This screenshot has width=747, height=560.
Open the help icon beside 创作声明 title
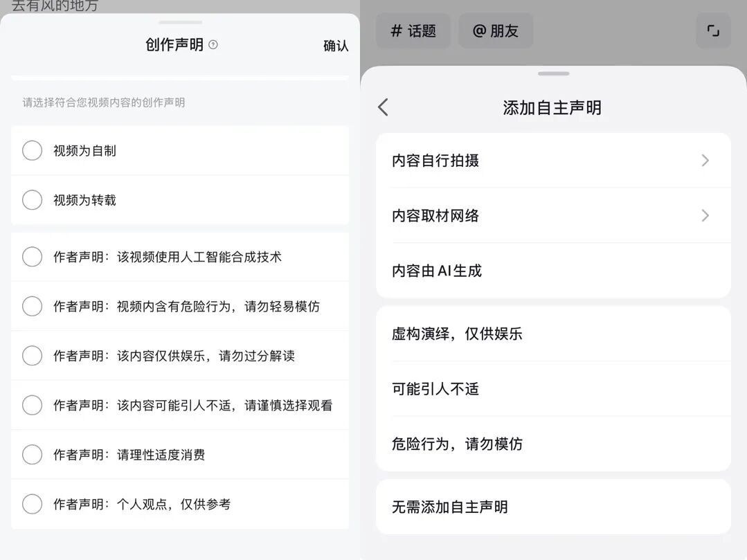[x=213, y=44]
